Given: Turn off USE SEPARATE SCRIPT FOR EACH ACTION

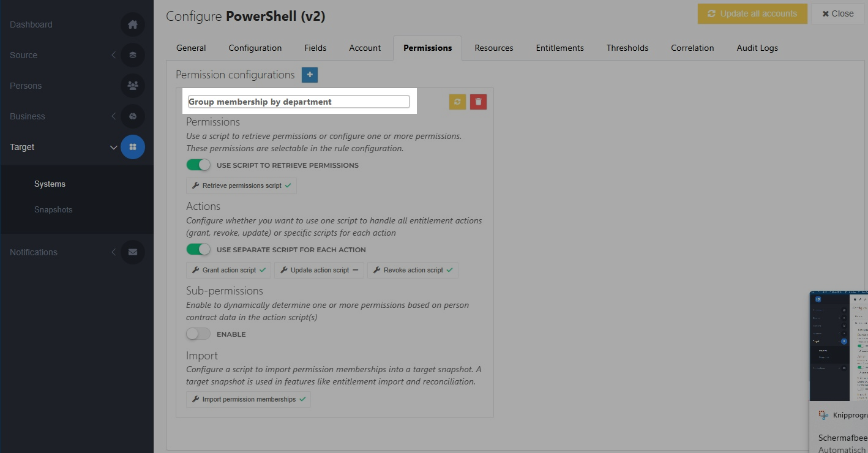Looking at the screenshot, I should coord(198,249).
